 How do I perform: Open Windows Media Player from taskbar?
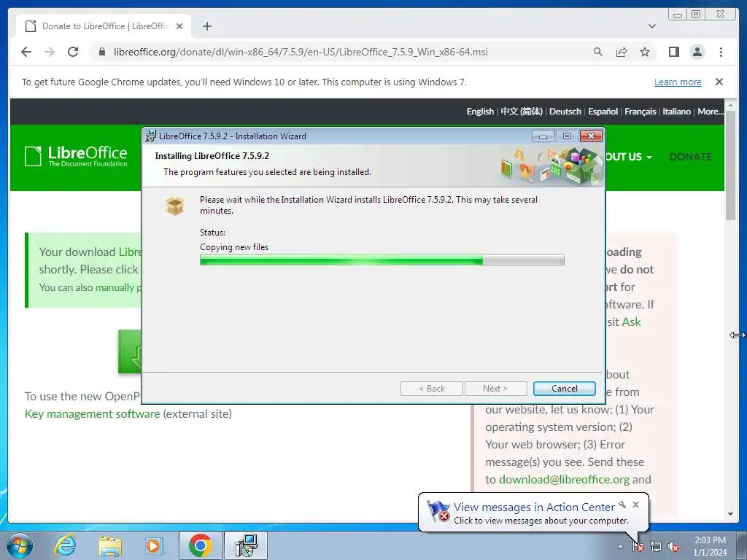153,545
